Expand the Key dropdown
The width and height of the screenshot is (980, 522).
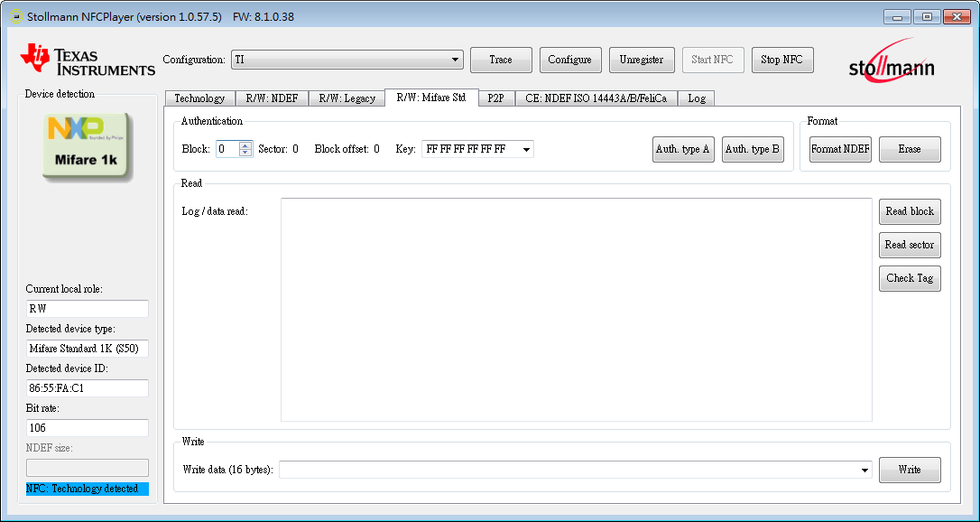pos(527,149)
